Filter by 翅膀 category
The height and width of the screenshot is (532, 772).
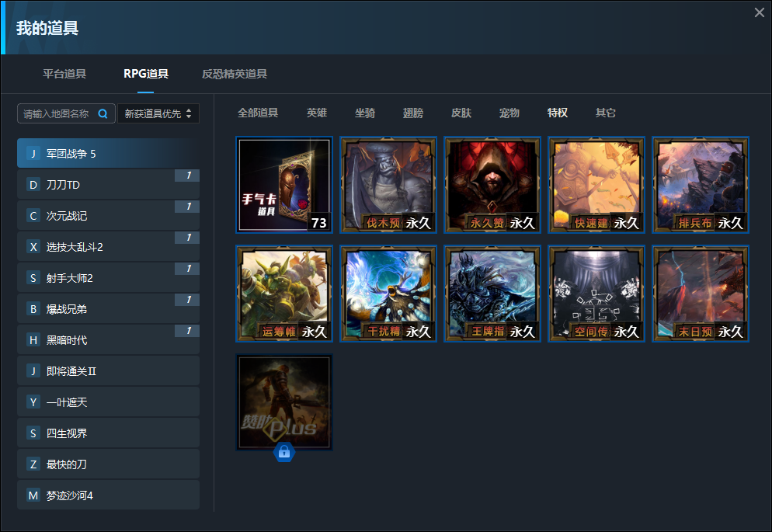(413, 113)
